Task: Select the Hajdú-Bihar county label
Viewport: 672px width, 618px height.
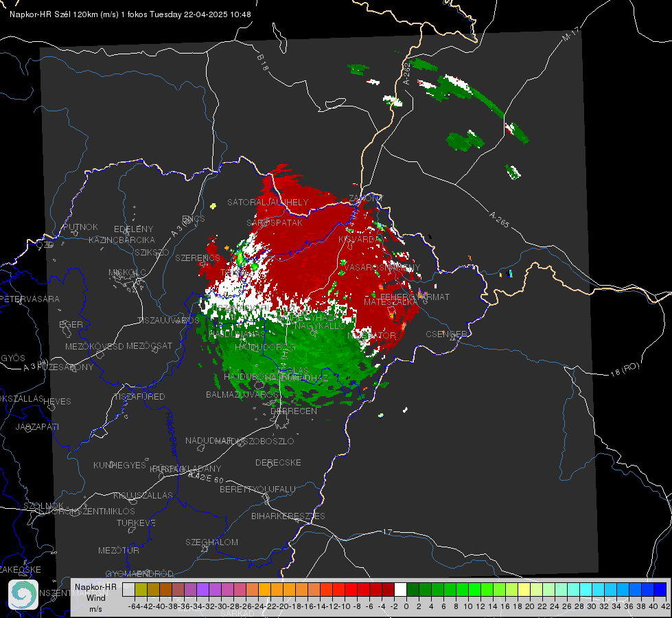Action: pos(172,434)
